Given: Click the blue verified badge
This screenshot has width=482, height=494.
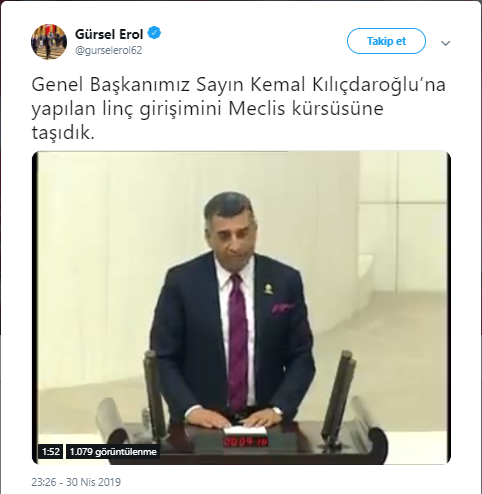Looking at the screenshot, I should (x=154, y=33).
